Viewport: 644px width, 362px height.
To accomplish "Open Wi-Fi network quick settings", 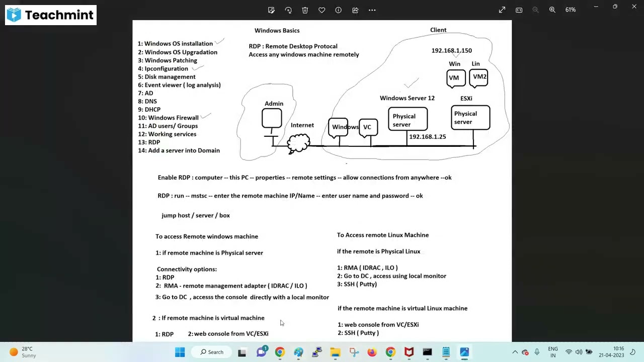I will [x=569, y=352].
